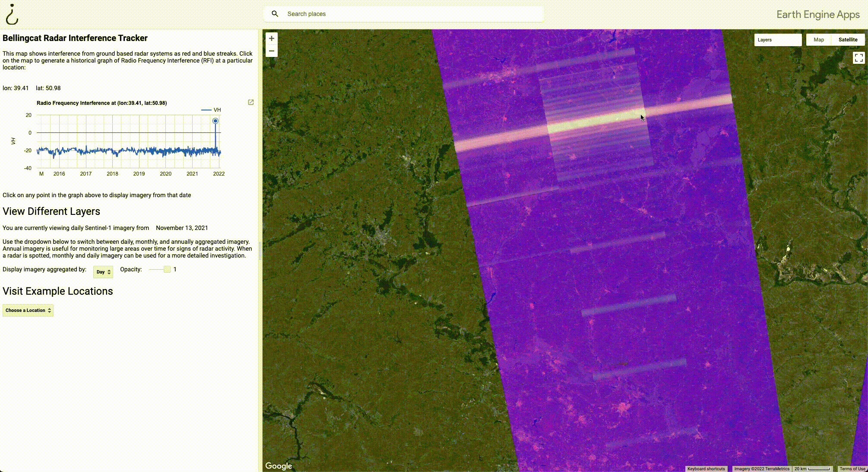Click the panel divider resize handle
The height and width of the screenshot is (472, 868).
(260, 250)
